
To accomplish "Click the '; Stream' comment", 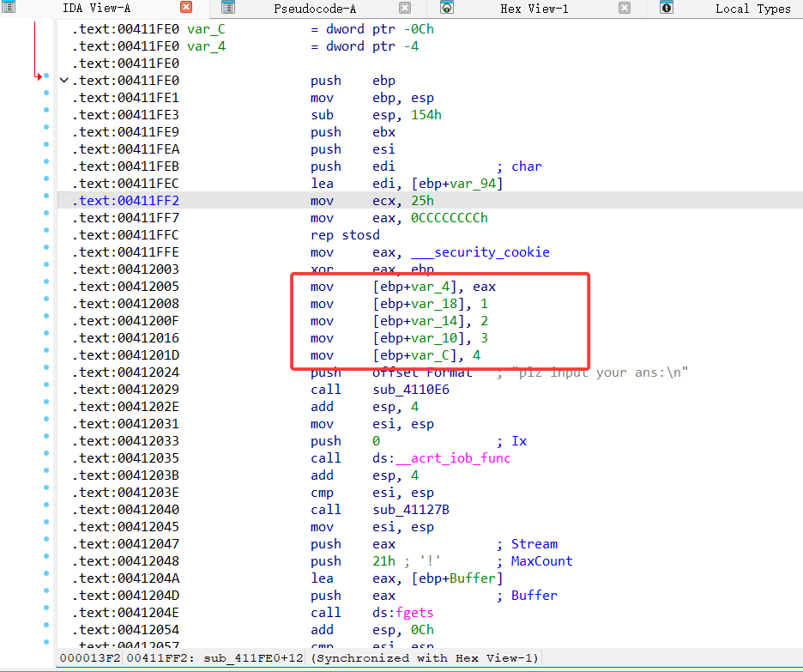I will pos(527,544).
